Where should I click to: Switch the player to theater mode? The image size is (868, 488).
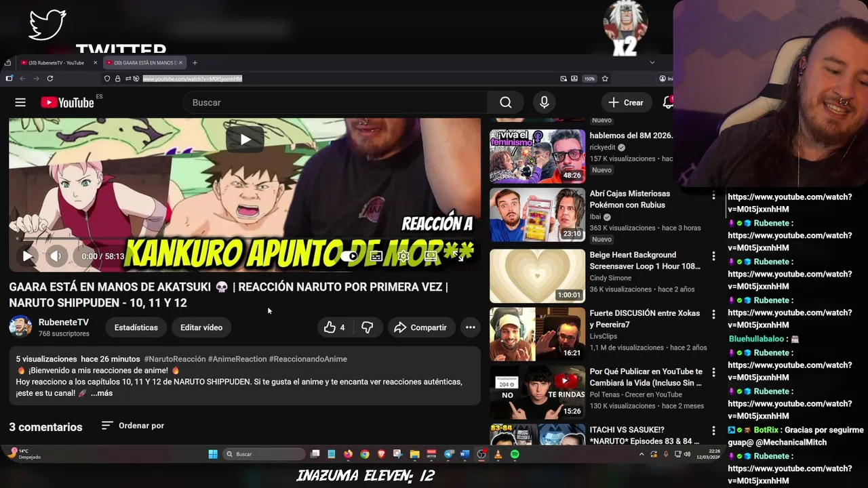click(x=431, y=256)
